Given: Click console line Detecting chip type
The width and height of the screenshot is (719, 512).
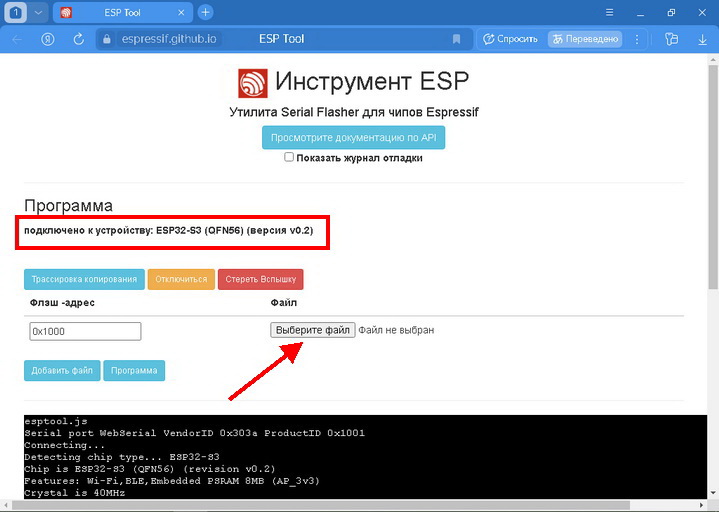Looking at the screenshot, I should [x=122, y=457].
